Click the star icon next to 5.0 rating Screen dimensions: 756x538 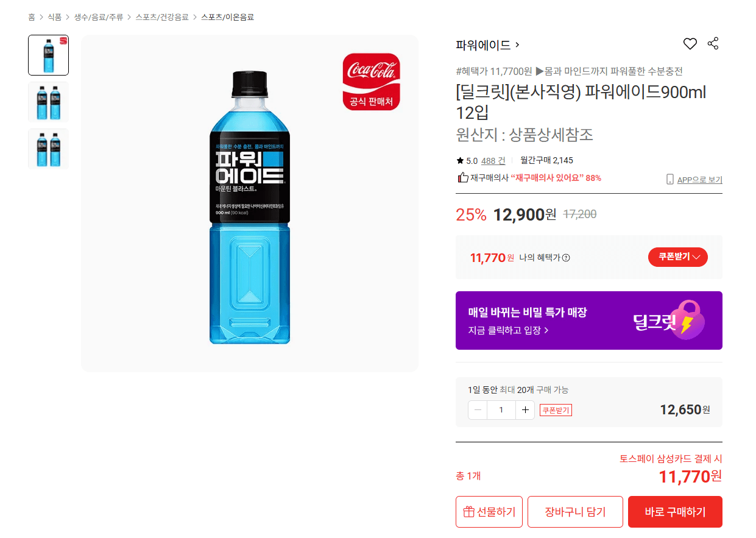(459, 161)
